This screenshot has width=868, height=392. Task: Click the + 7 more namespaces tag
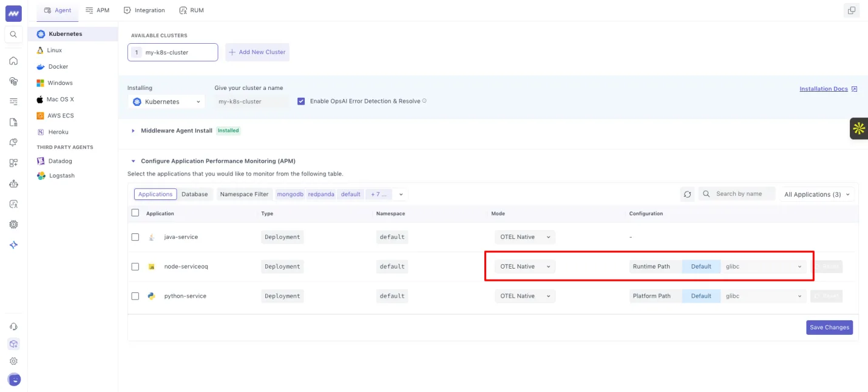(x=379, y=194)
